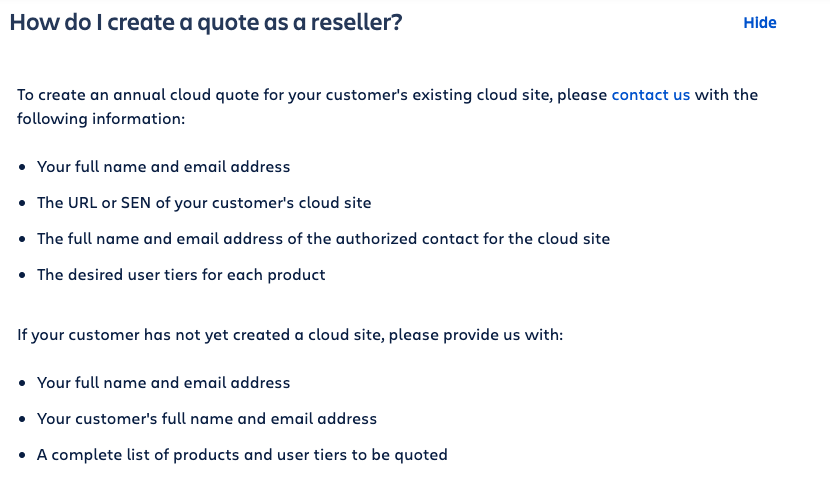Click second 'Your full name and email address' bullet
The image size is (830, 490).
pyautogui.click(x=164, y=383)
